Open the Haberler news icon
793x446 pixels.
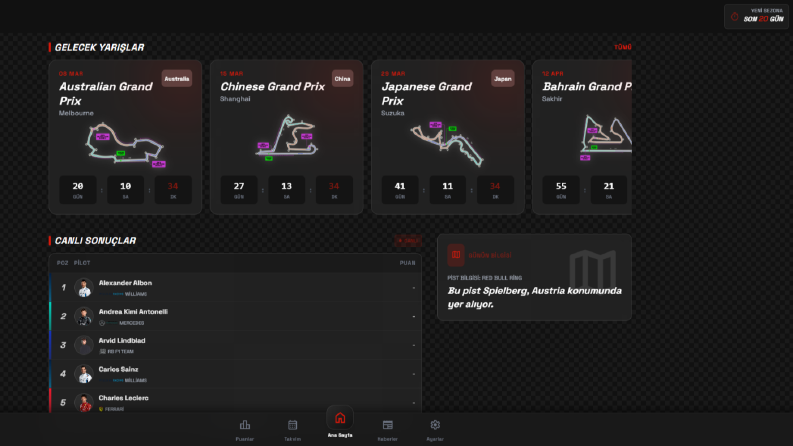[x=387, y=425]
